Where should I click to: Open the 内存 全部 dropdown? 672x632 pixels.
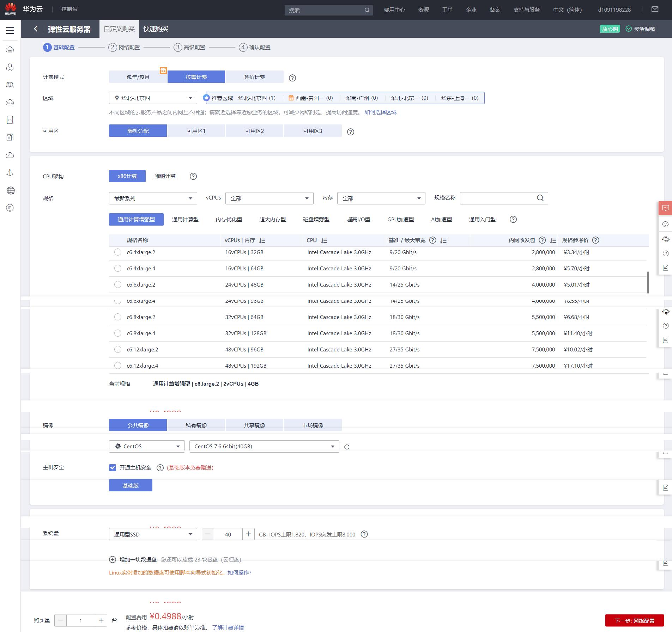(x=381, y=198)
